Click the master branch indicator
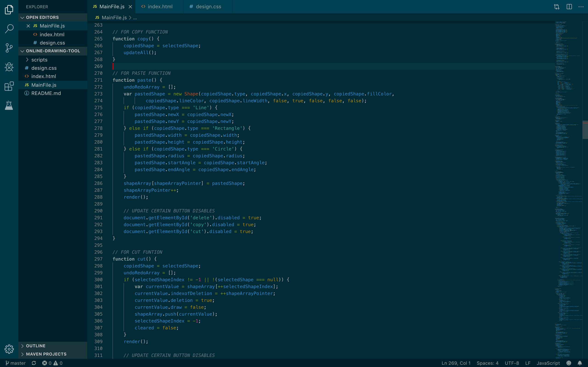The image size is (588, 367). 16,363
